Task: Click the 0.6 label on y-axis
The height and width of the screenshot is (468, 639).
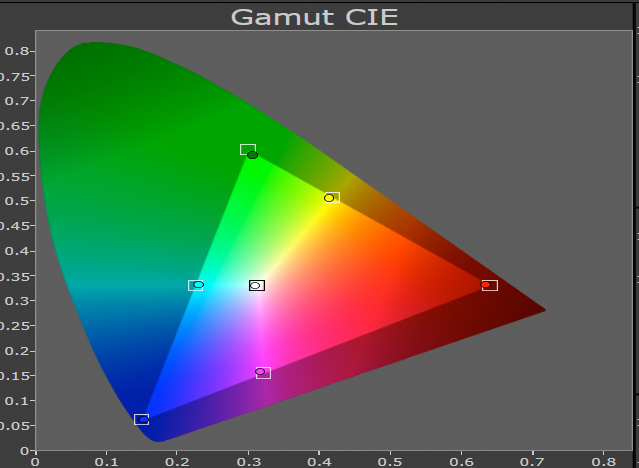Action: [x=17, y=151]
